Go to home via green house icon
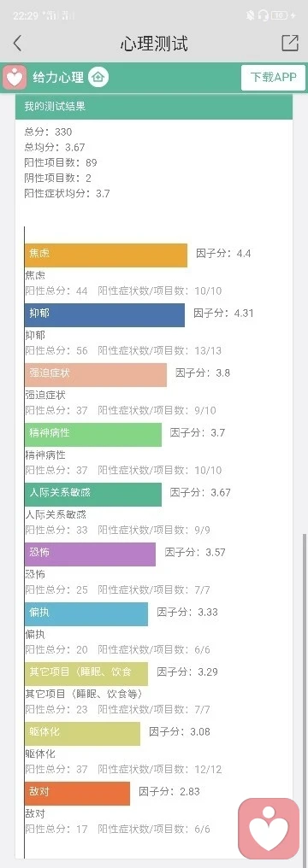Screen dimensions: 308x868 [98, 77]
